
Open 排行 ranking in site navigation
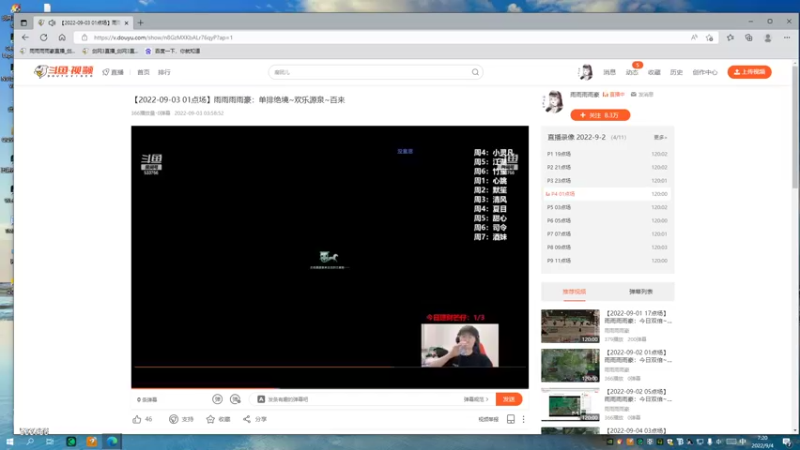point(164,72)
